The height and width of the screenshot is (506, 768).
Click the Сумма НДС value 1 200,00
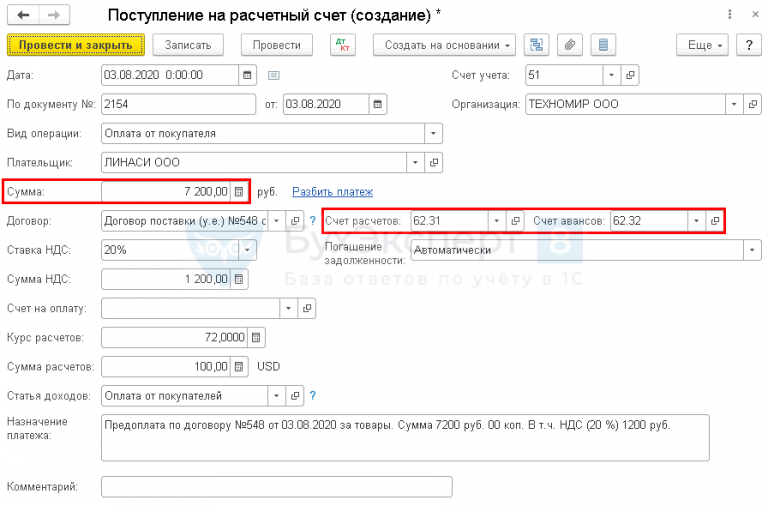[x=166, y=279]
